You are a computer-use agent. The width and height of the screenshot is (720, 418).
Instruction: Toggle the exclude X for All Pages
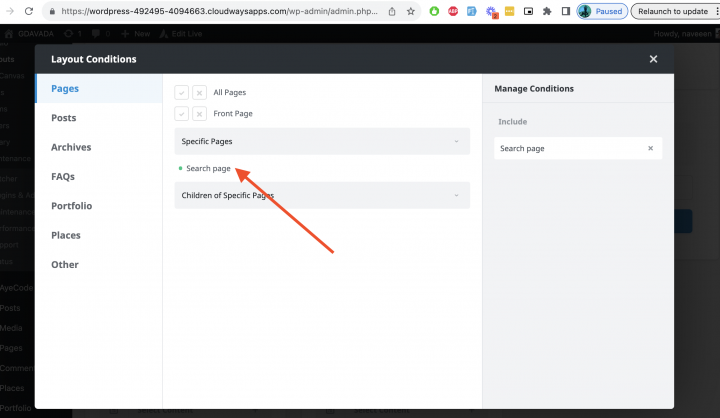199,92
